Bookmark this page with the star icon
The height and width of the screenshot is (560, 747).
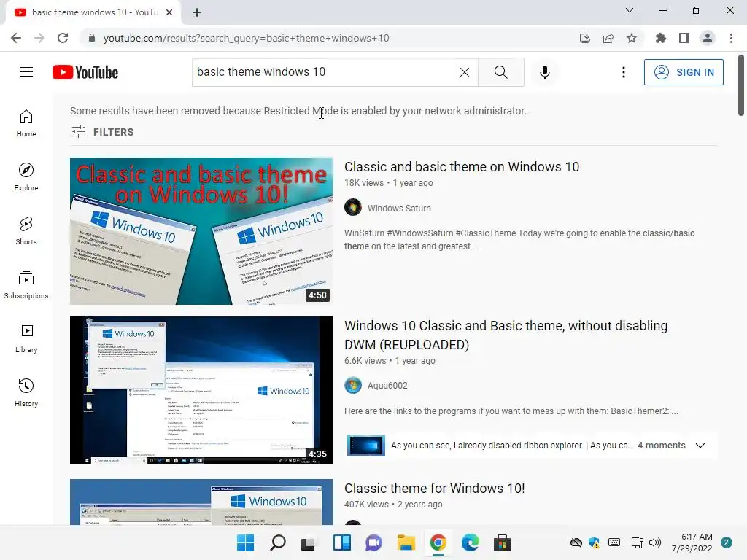tap(632, 38)
